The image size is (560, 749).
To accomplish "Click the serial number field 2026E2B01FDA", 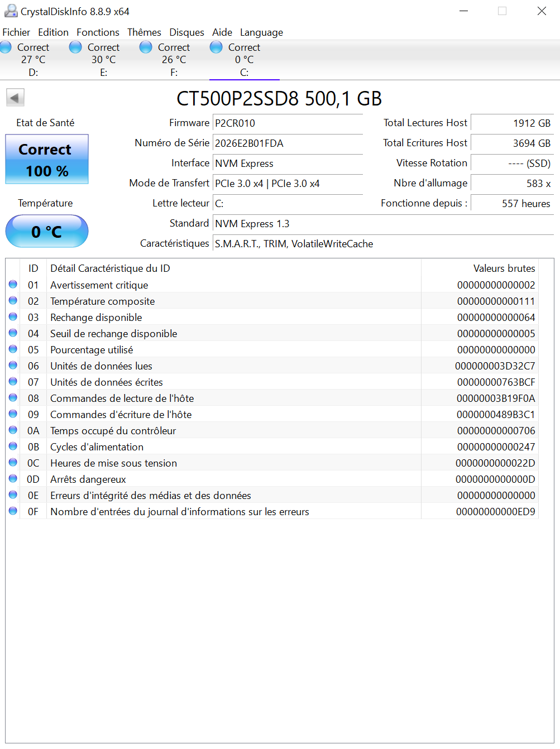I will pos(288,143).
